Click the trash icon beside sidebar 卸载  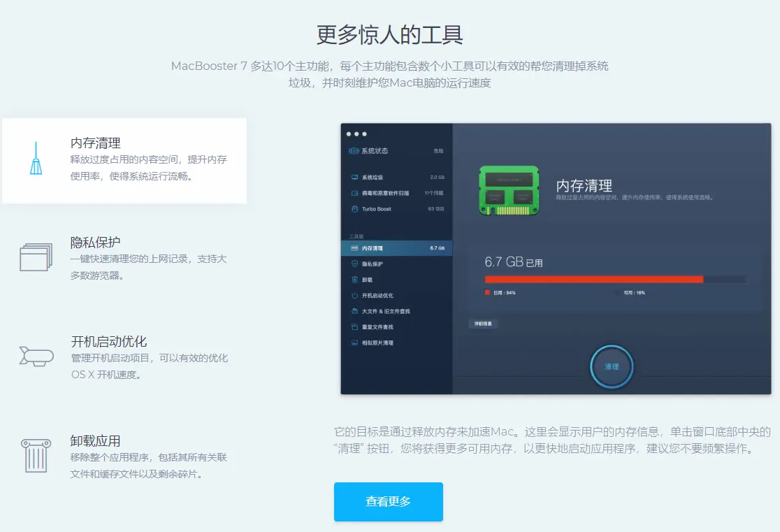pos(354,280)
